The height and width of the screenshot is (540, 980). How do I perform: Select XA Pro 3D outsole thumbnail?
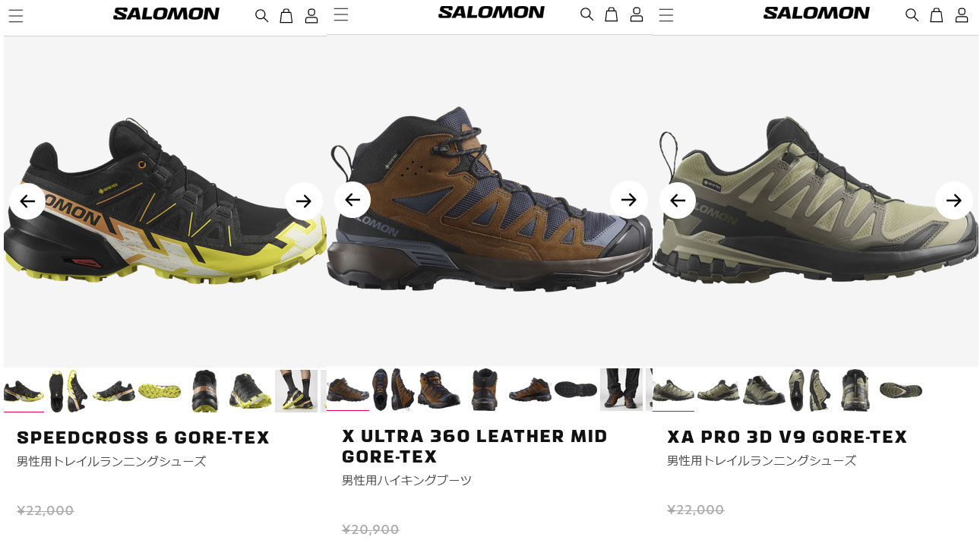901,390
